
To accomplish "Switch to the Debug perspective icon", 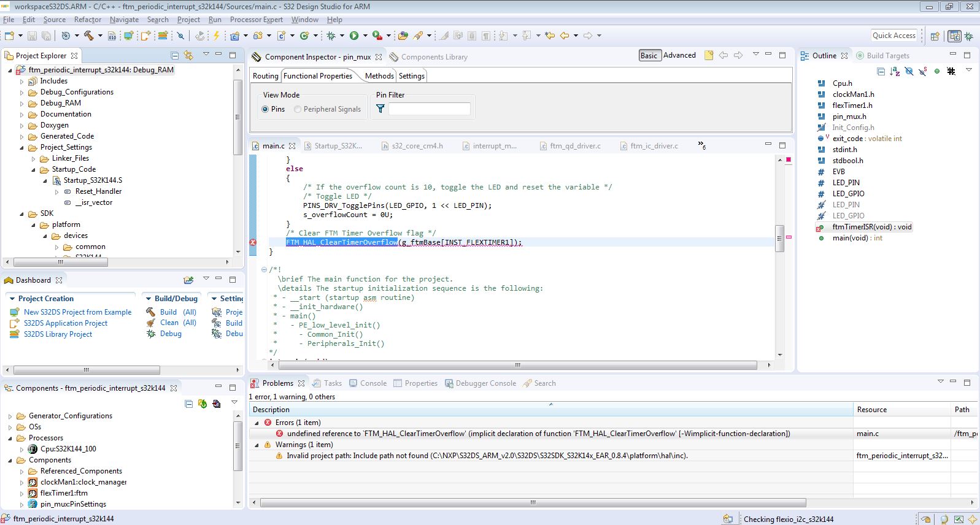I will coord(969,36).
